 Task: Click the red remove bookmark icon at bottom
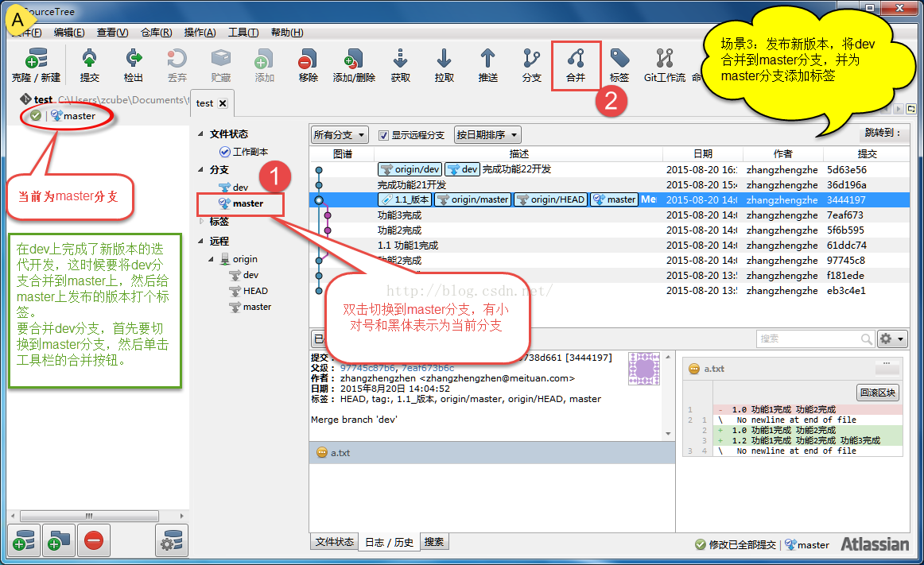point(94,540)
